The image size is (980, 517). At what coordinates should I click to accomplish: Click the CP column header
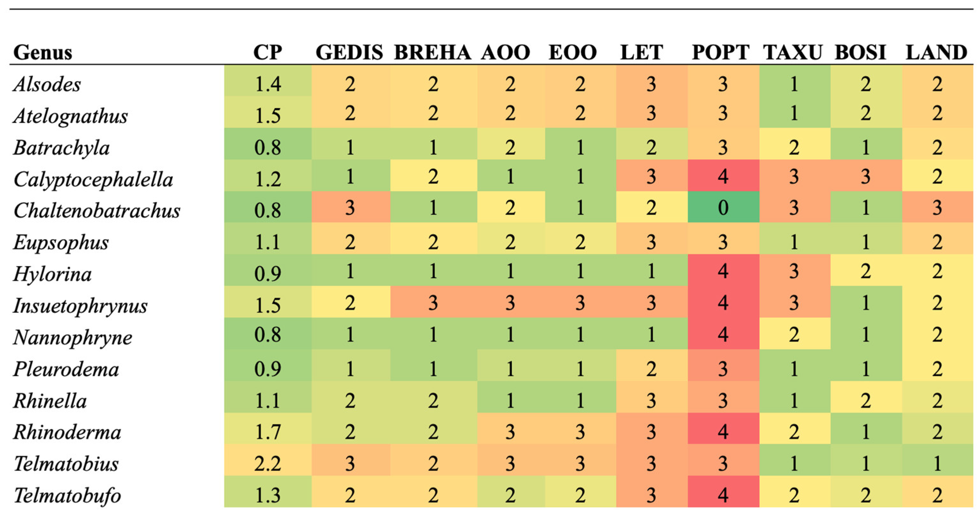coord(268,52)
